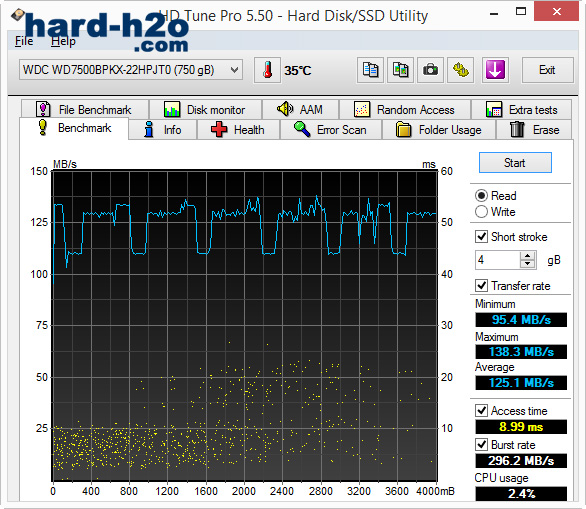586x509 pixels.
Task: Click the Start benchmark button
Action: (x=515, y=163)
